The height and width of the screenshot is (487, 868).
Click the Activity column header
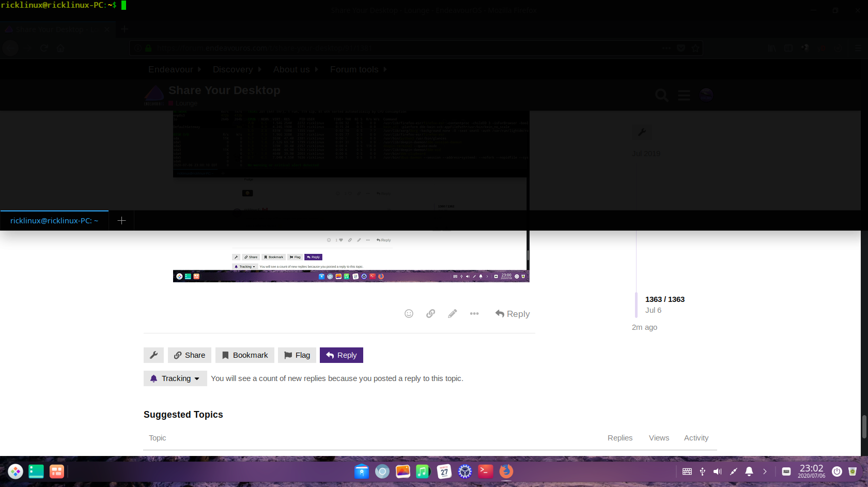(696, 438)
